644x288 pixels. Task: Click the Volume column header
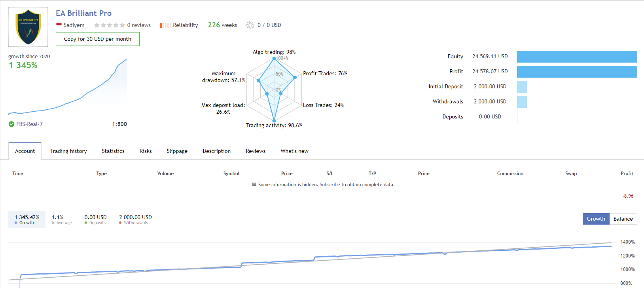click(x=165, y=174)
